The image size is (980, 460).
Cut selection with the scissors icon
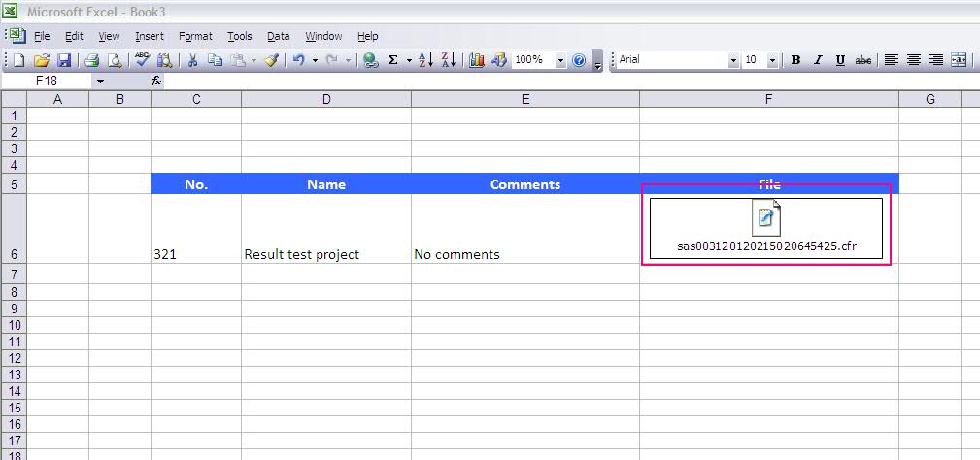click(192, 60)
